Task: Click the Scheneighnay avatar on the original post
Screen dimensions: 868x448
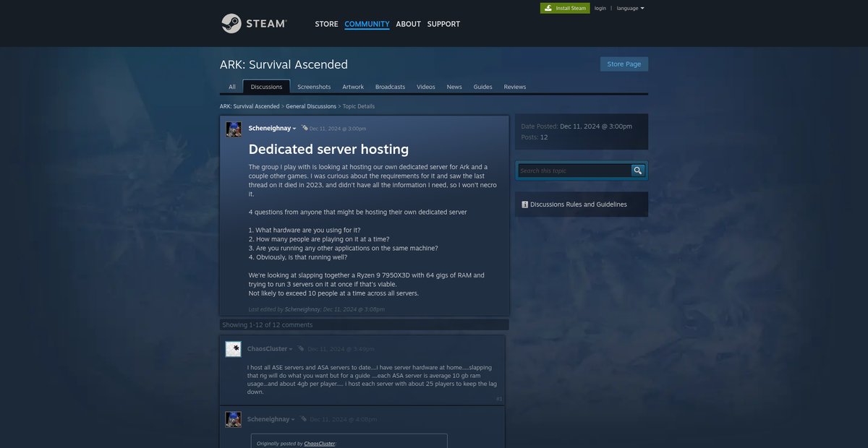Action: point(234,129)
